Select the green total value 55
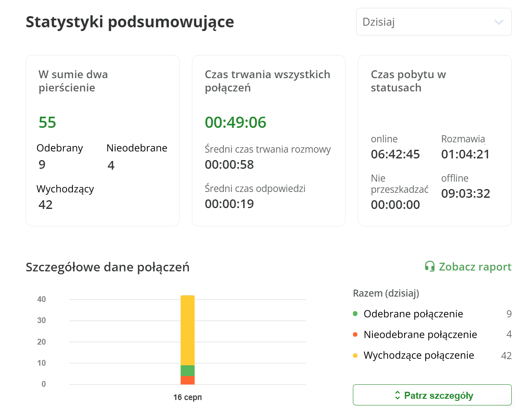The height and width of the screenshot is (417, 532). [x=48, y=122]
